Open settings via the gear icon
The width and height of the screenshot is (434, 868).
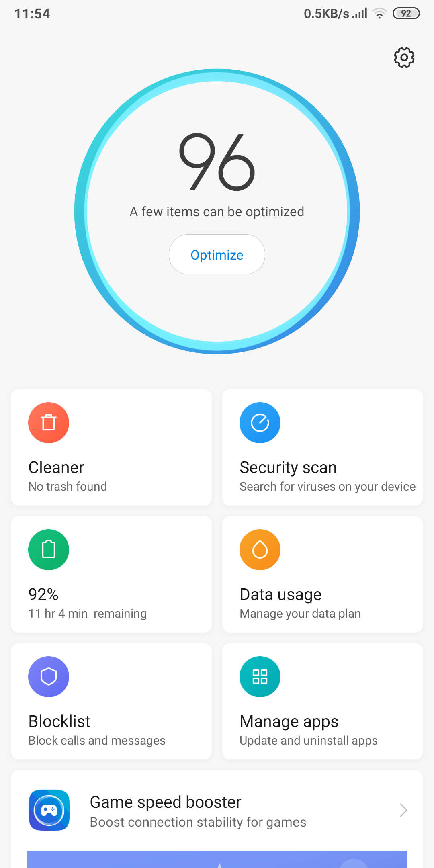pyautogui.click(x=404, y=57)
